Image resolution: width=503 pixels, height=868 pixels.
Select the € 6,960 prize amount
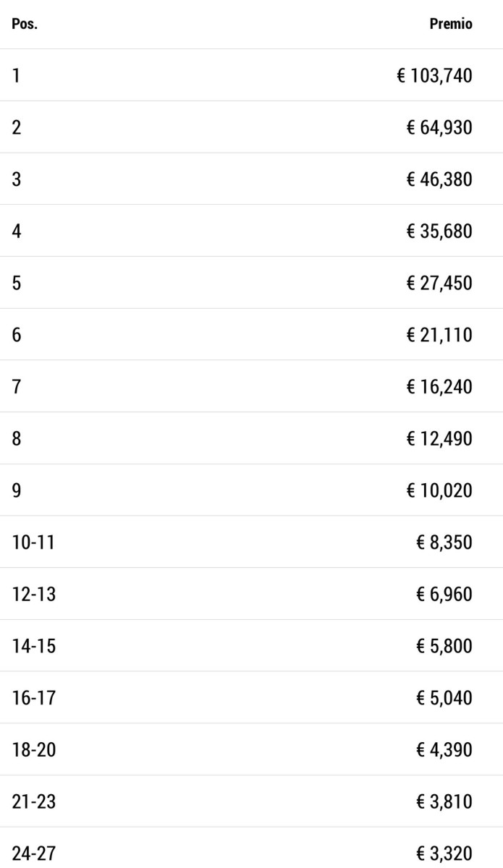444,595
